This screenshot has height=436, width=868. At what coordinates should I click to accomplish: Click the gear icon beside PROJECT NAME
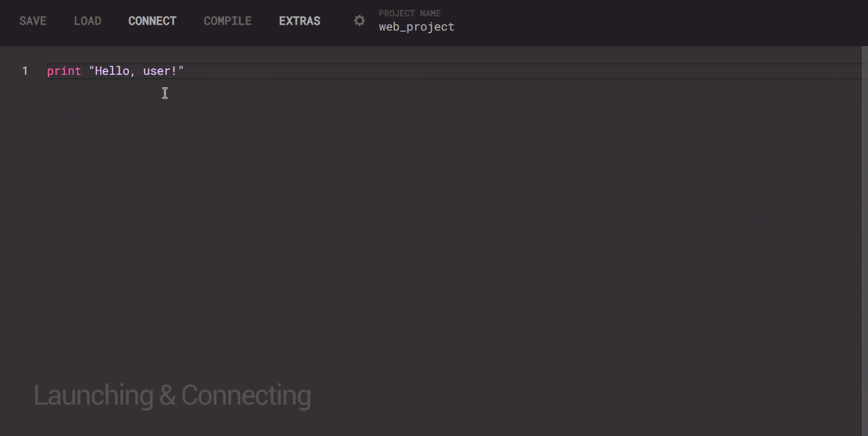359,20
